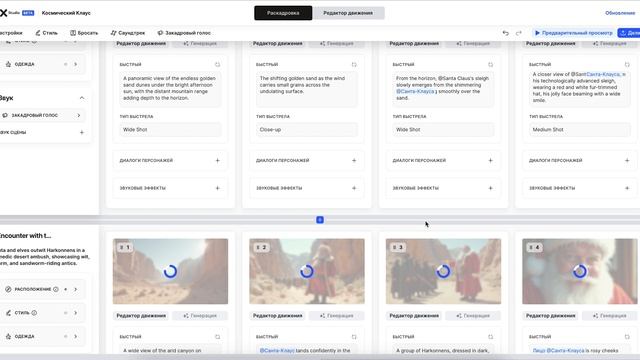The width and height of the screenshot is (640, 360).
Task: Open Редактор движения for shot 4
Action: pos(550,316)
